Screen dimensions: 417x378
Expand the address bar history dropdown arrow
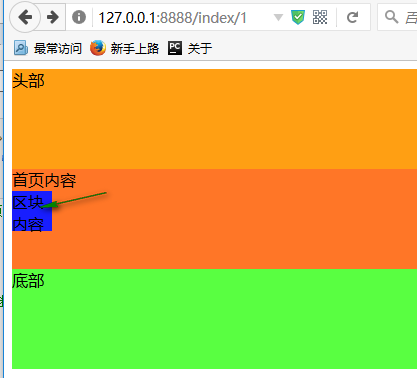click(x=278, y=17)
